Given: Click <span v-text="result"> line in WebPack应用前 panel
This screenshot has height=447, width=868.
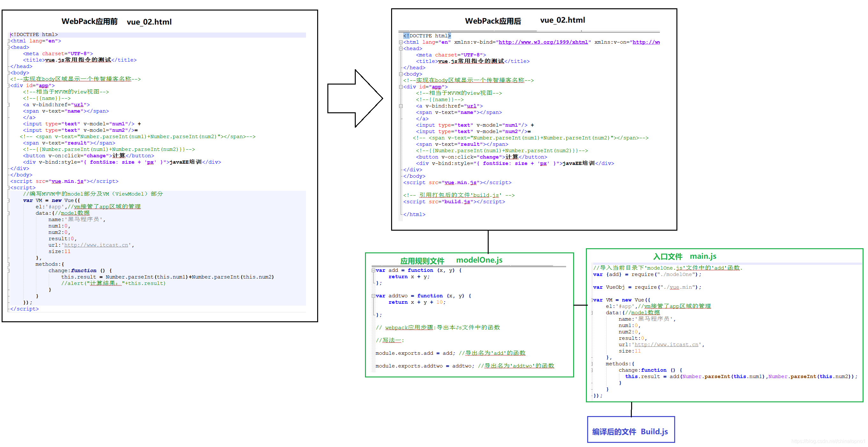Looking at the screenshot, I should tap(69, 143).
